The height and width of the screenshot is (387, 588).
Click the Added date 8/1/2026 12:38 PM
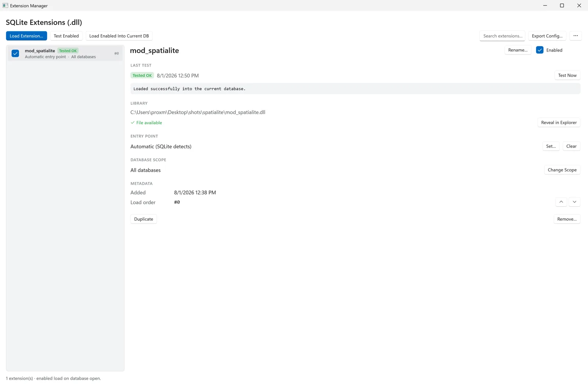[x=195, y=192]
